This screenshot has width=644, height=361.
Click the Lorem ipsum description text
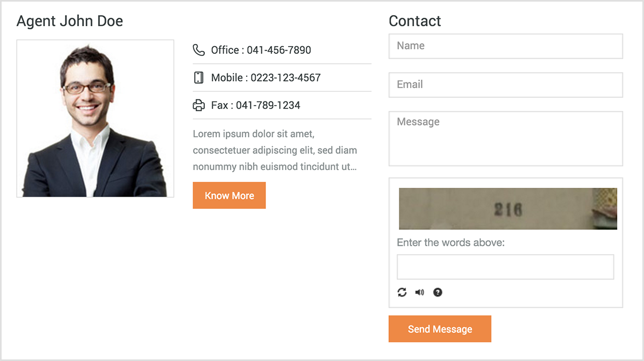click(x=275, y=150)
